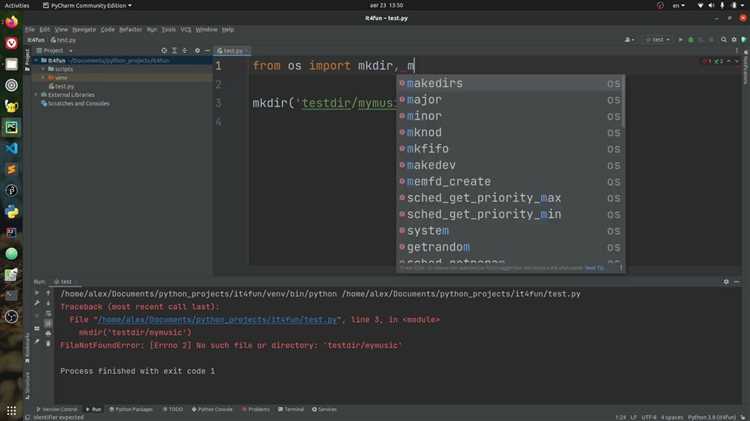750x421 pixels.
Task: Expand External Libraries node
Action: click(x=36, y=95)
